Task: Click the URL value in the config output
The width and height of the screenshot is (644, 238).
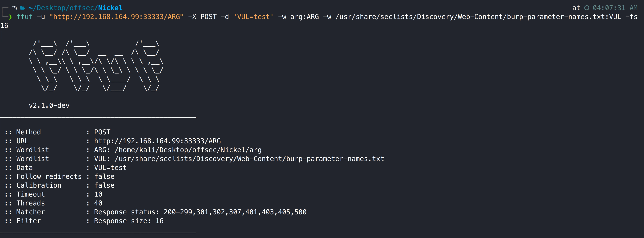Action: (x=157, y=141)
